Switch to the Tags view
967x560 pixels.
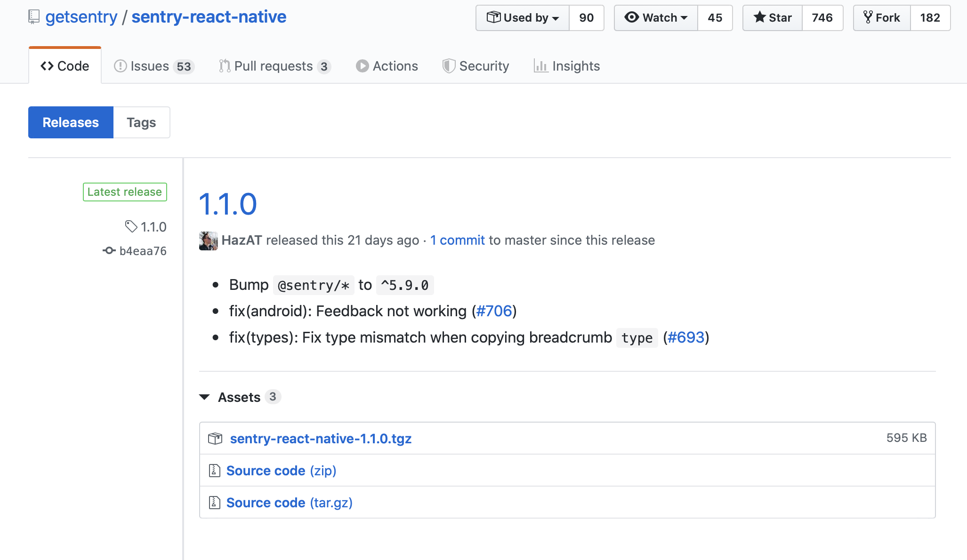[141, 122]
